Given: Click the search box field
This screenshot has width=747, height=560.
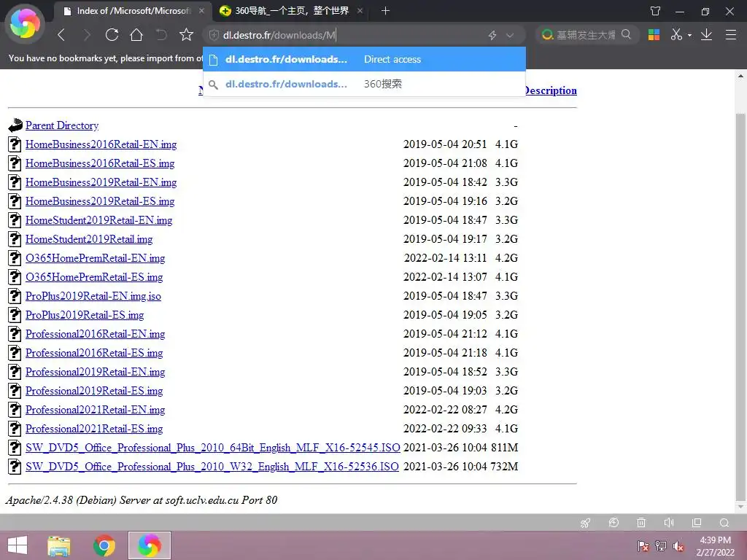Looking at the screenshot, I should click(587, 35).
